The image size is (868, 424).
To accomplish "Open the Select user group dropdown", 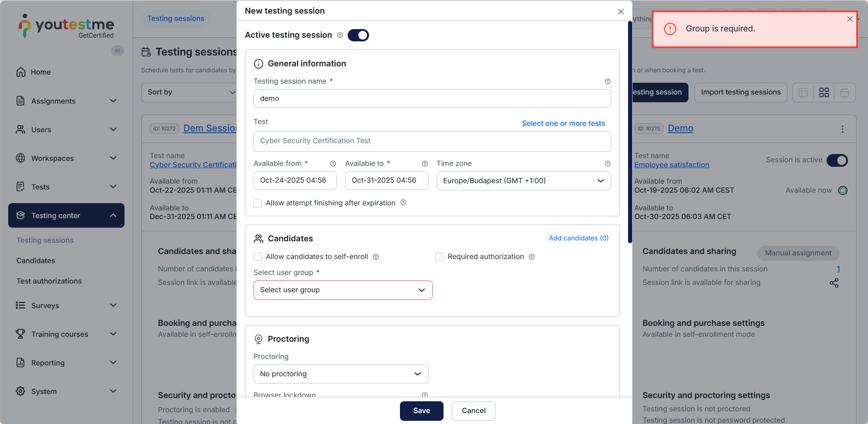I will coord(343,290).
